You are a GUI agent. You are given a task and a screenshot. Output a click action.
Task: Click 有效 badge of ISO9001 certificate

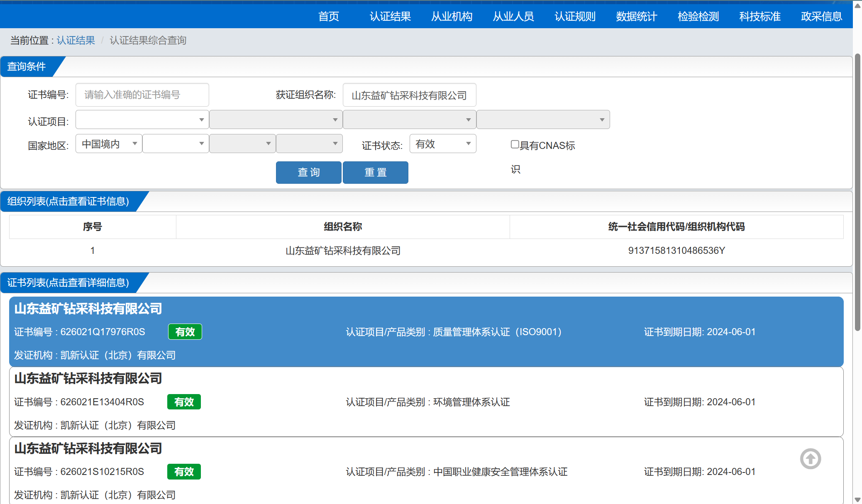(185, 332)
